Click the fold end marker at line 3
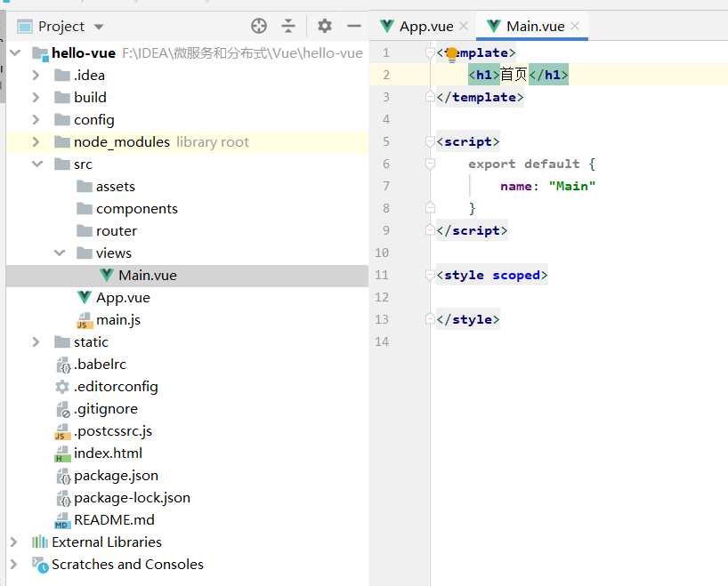728x586 pixels. [x=430, y=97]
